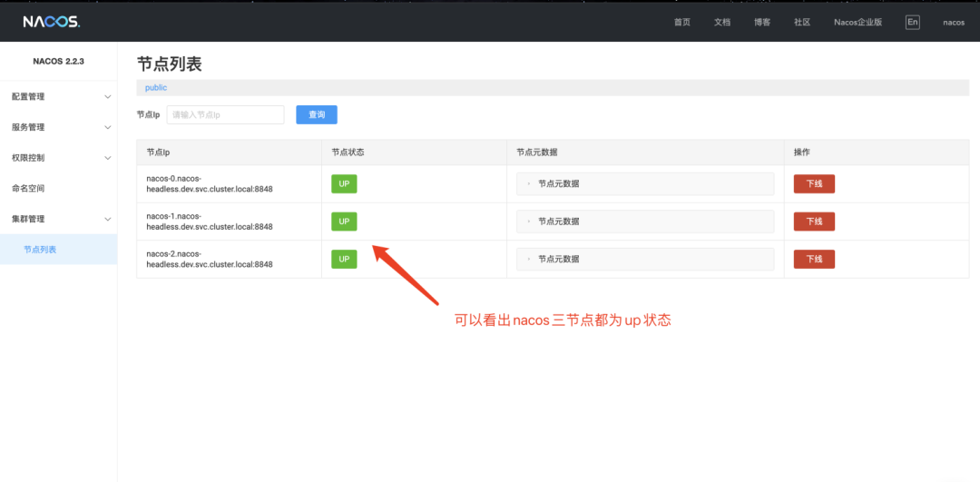The width and height of the screenshot is (980, 482).
Task: Expand 权限控制 sidebar menu chevron
Action: 107,158
